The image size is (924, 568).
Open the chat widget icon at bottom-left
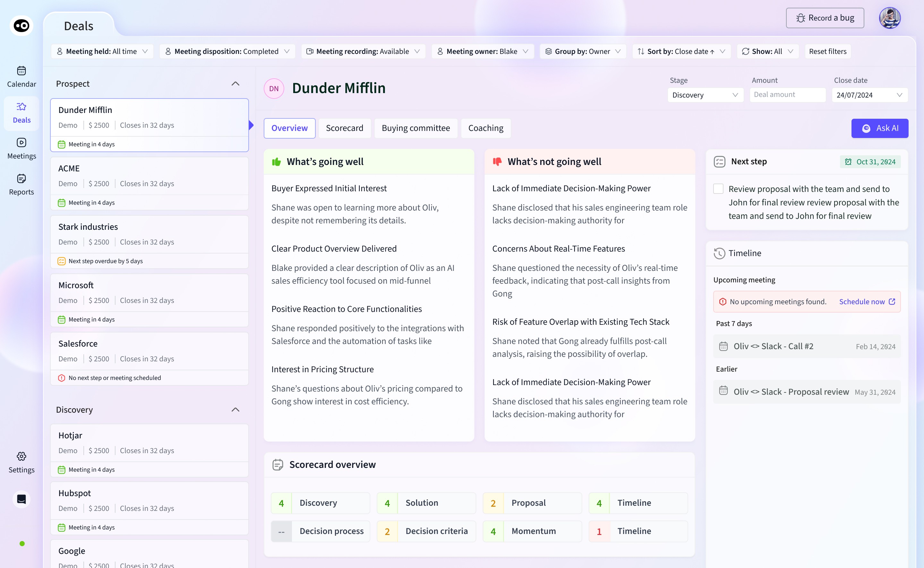coord(21,499)
